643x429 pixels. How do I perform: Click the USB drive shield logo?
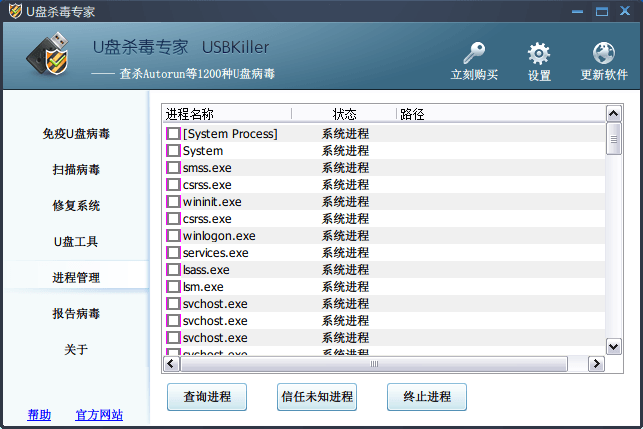coord(48,54)
